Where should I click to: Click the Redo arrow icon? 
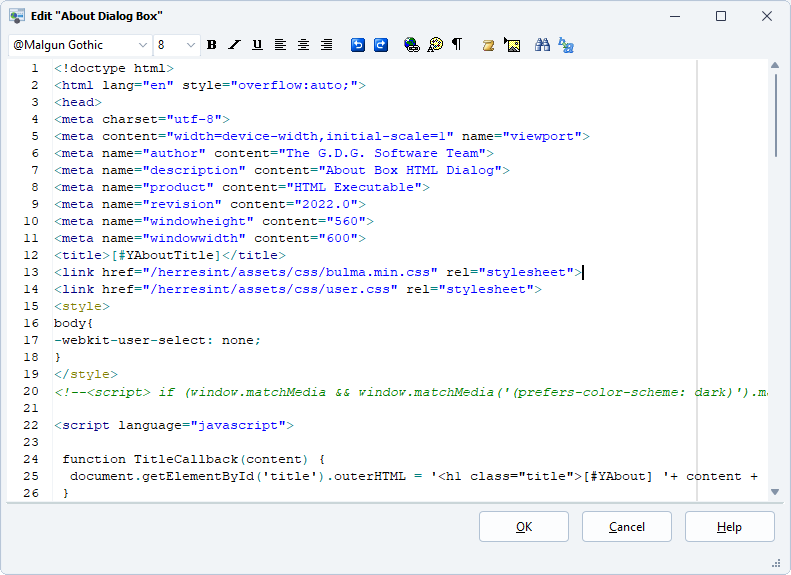point(381,45)
